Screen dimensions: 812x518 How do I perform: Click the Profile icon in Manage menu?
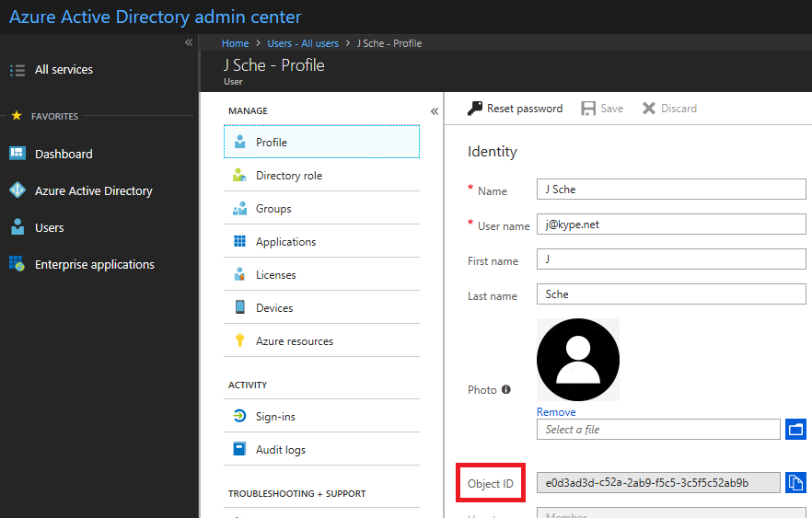239,142
